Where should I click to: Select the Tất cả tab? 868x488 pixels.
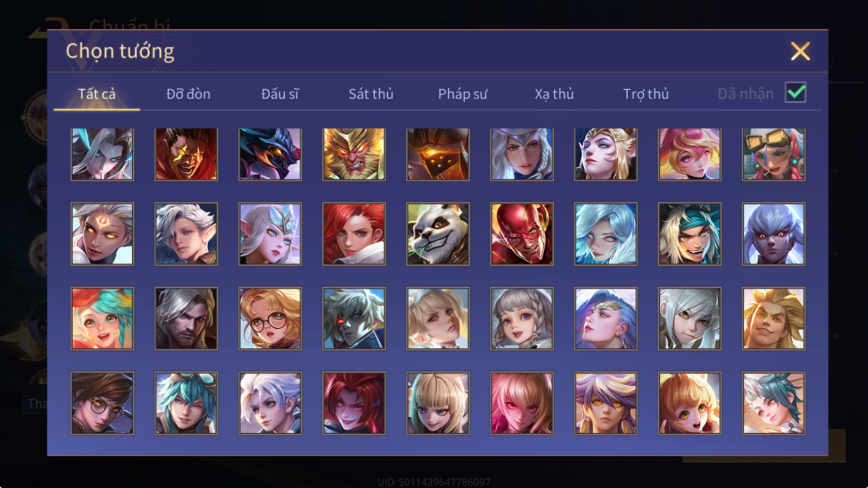[x=97, y=94]
